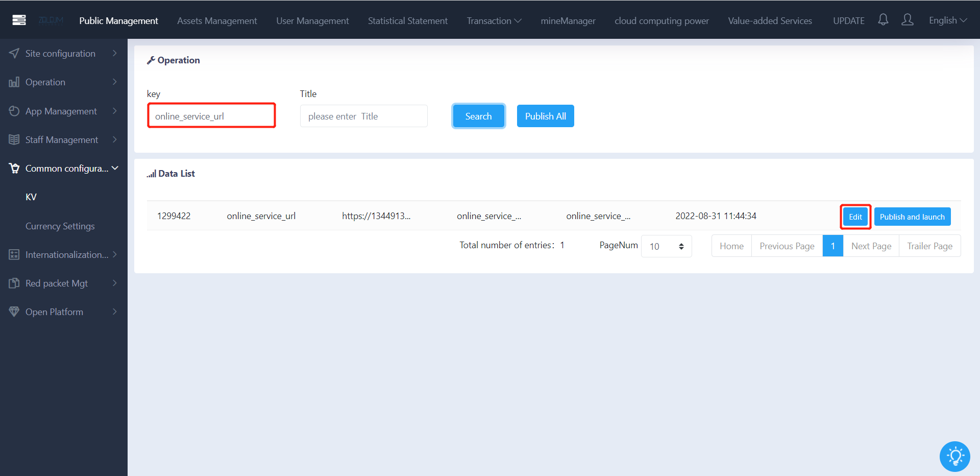This screenshot has height=476, width=980.
Task: Open the English language dropdown
Action: tap(948, 20)
